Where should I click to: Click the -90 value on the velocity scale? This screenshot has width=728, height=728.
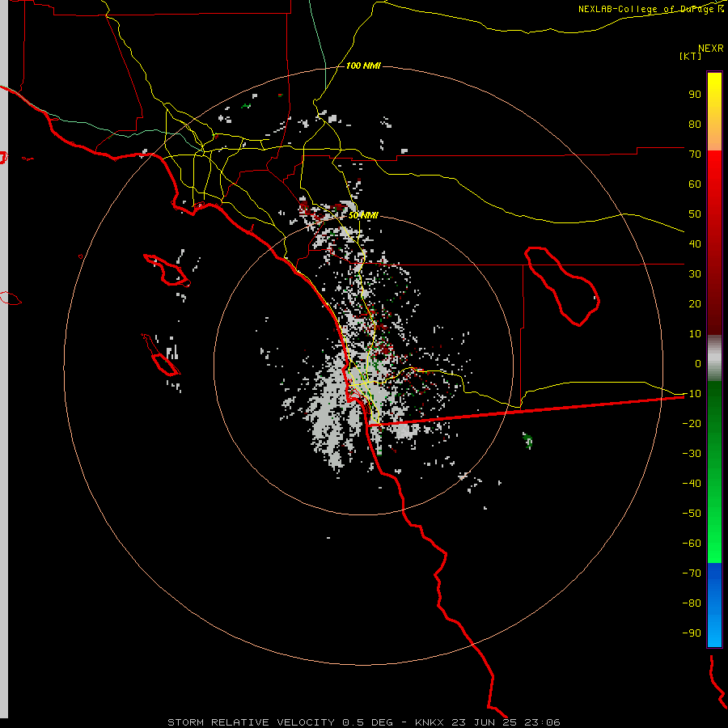[x=692, y=633]
